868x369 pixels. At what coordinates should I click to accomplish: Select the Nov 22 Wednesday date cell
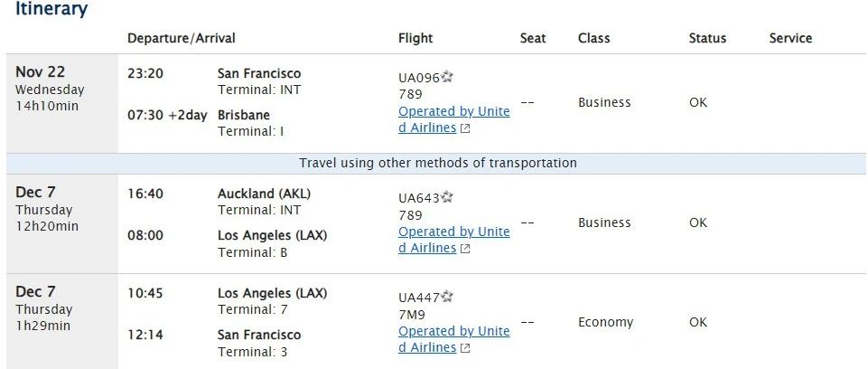point(62,104)
